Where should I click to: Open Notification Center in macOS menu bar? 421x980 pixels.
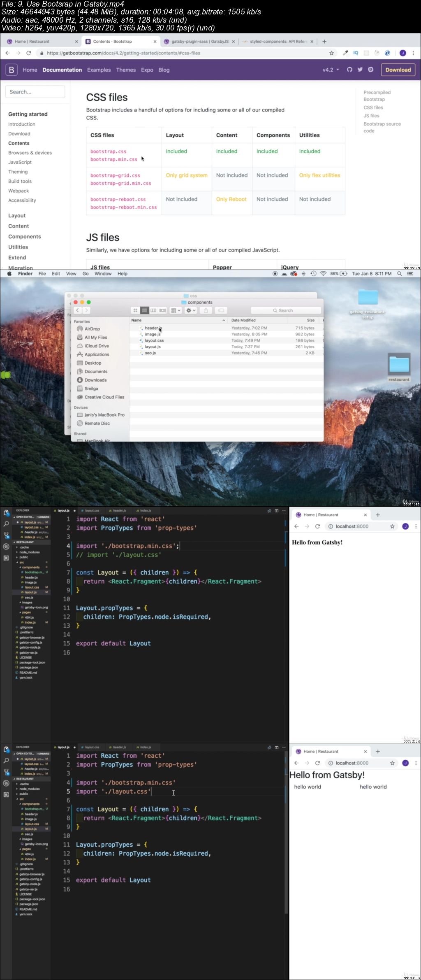[x=410, y=274]
